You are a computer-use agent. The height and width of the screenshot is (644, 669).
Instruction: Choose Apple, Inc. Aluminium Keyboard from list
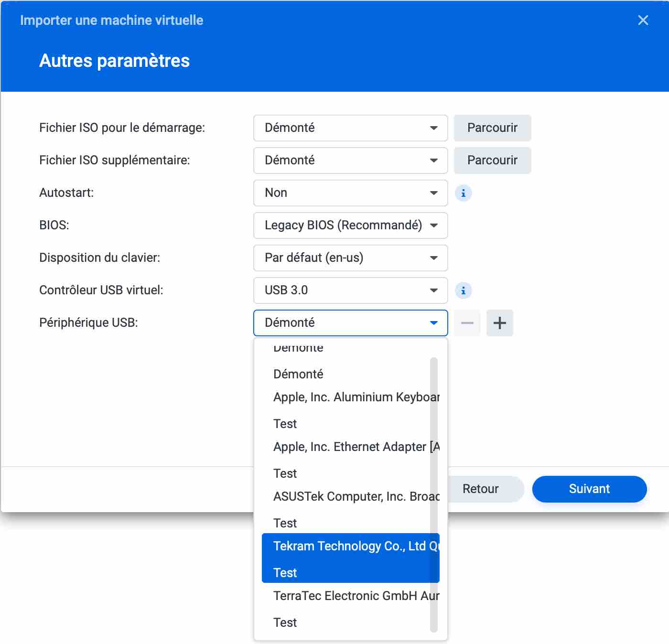point(351,410)
